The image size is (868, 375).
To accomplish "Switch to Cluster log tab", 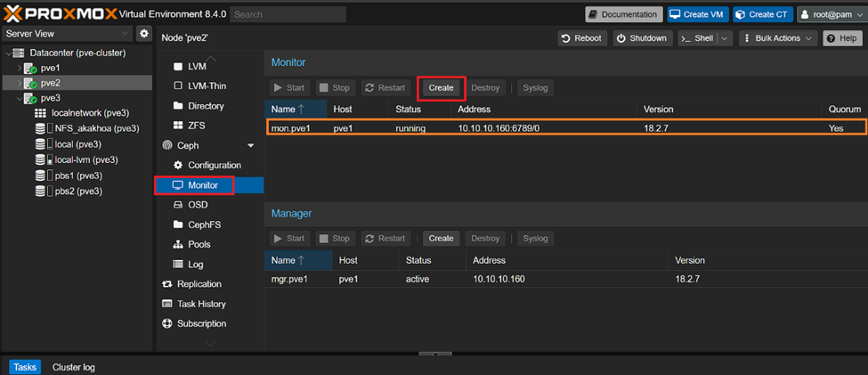I will [x=73, y=367].
